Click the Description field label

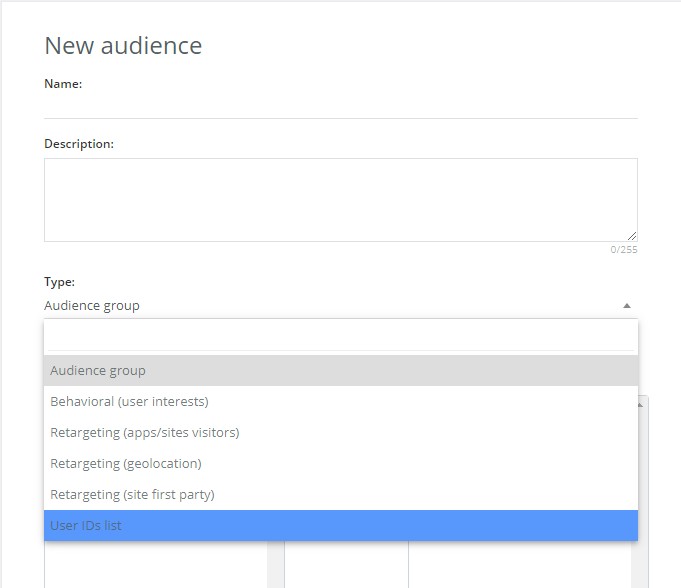(79, 144)
